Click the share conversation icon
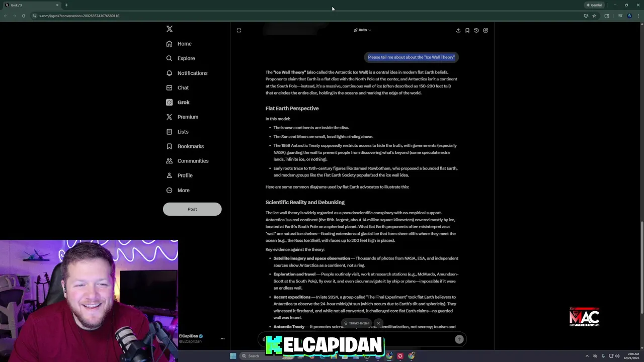The width and height of the screenshot is (644, 362). pos(458,30)
